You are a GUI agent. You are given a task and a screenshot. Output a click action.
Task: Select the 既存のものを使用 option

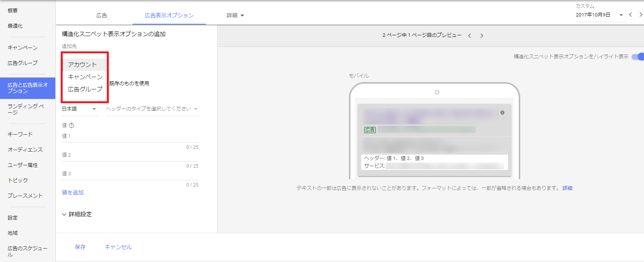click(129, 83)
